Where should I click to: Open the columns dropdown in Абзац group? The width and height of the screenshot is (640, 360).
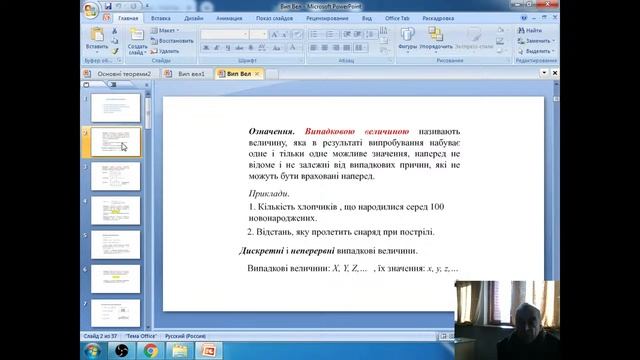360,48
